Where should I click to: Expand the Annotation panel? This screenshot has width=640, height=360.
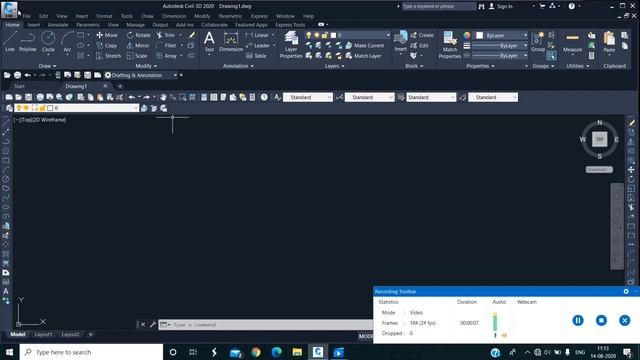pos(238,66)
